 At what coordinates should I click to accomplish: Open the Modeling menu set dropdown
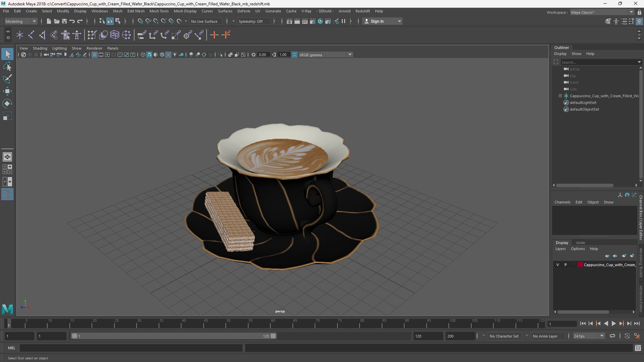21,21
